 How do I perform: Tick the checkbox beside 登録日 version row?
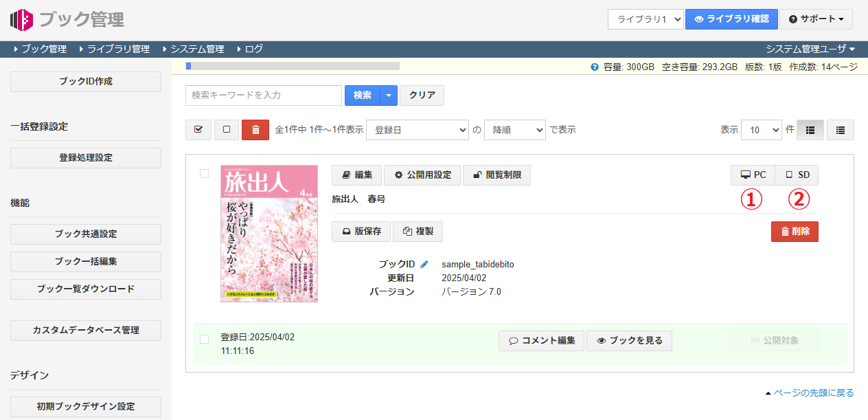coord(204,339)
